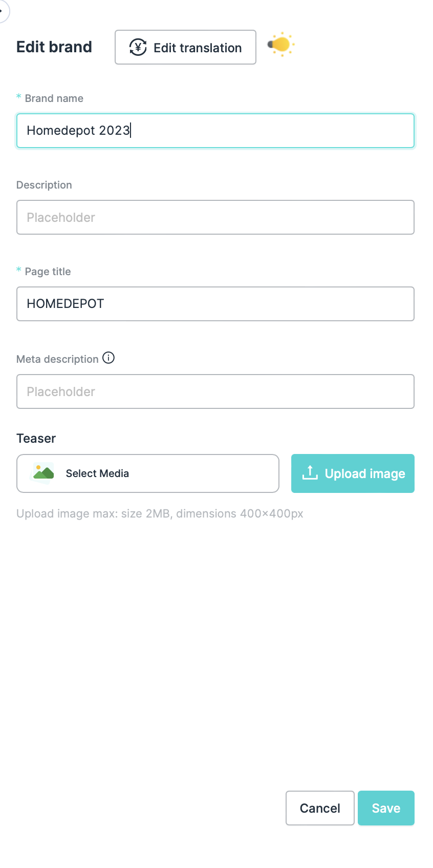433x868 pixels.
Task: Click the upload size limit hint text
Action: point(160,514)
